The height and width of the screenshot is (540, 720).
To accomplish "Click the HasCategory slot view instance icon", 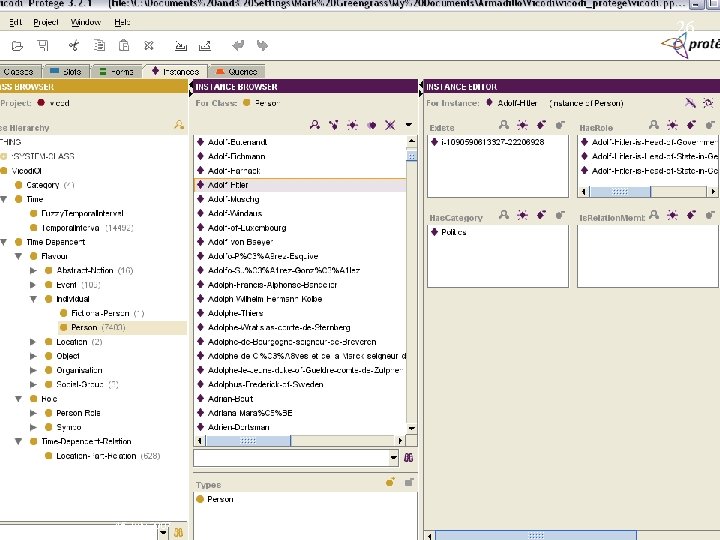I will pos(504,215).
